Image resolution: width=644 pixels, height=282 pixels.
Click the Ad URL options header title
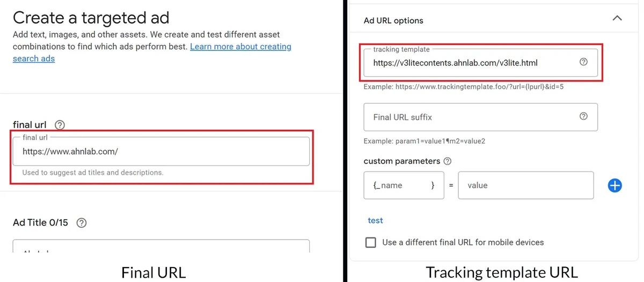(x=393, y=20)
